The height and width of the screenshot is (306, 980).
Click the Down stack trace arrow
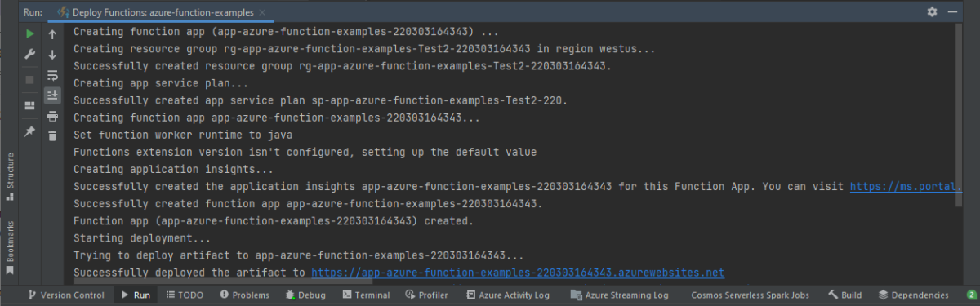pos(52,55)
